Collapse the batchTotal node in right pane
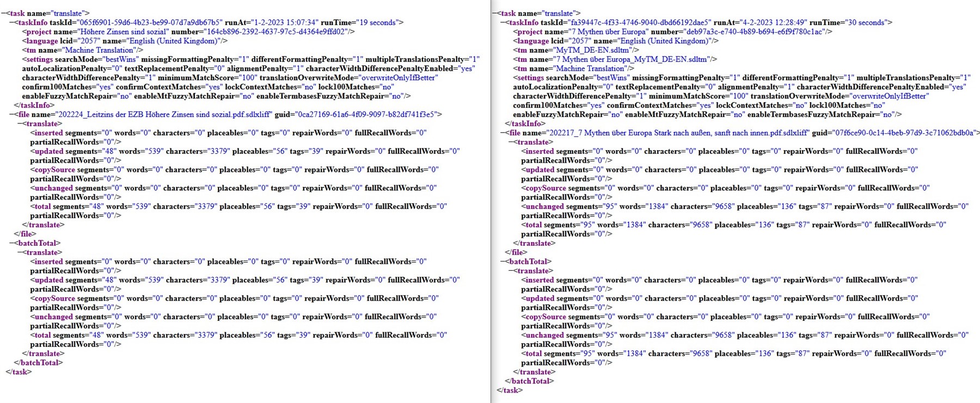This screenshot has height=403, width=980. (503, 262)
